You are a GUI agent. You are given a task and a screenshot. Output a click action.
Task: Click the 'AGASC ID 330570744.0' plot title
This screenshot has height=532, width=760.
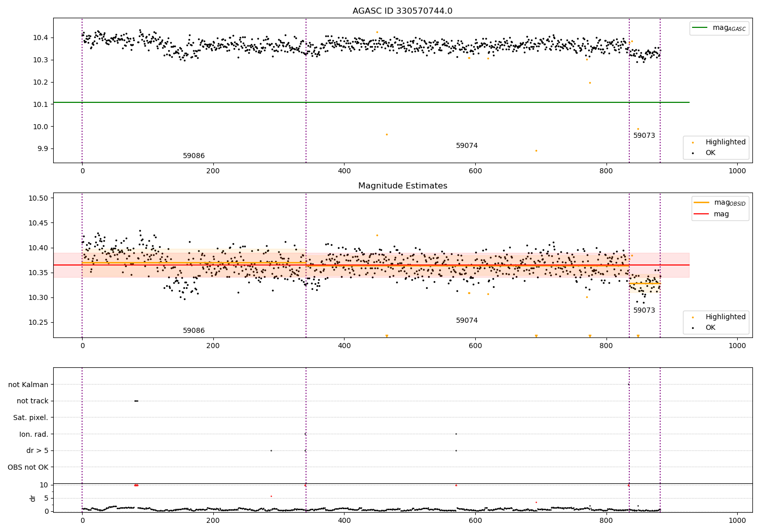pos(402,11)
